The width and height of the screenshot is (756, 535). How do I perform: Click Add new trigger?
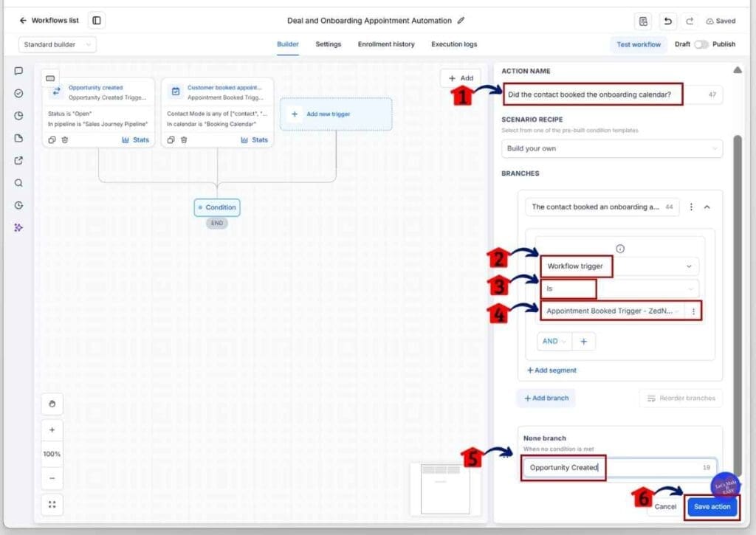pos(336,114)
